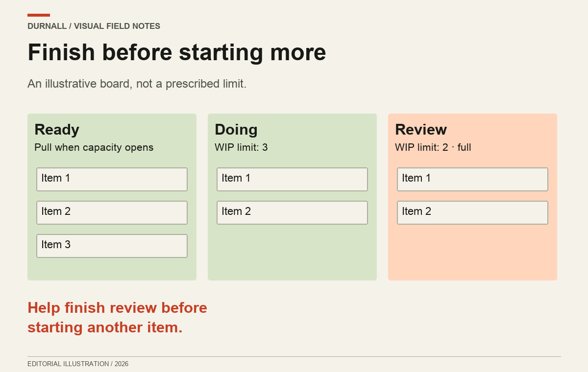Click 'WIP limit: 2 · full' label
Screen dimensions: 588x372
click(433, 147)
